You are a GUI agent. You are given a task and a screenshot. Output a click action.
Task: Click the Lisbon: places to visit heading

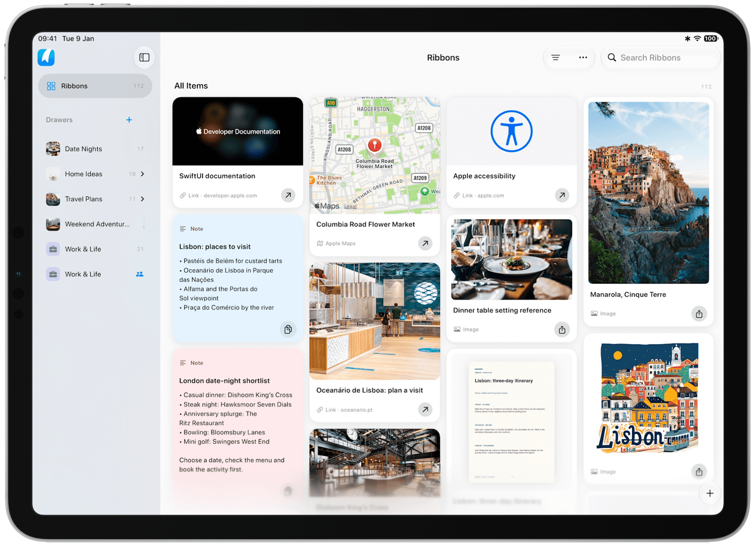coord(215,246)
